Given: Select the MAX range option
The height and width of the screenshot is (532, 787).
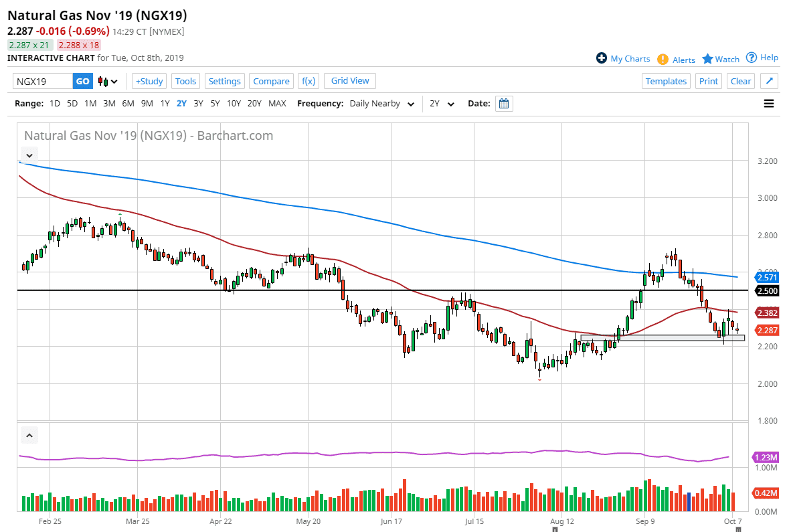Looking at the screenshot, I should [277, 104].
